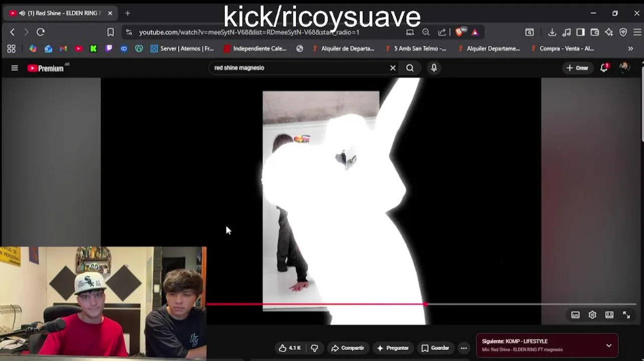This screenshot has width=644, height=361.
Task: Open the Brave VPN shield icon
Action: (623, 32)
